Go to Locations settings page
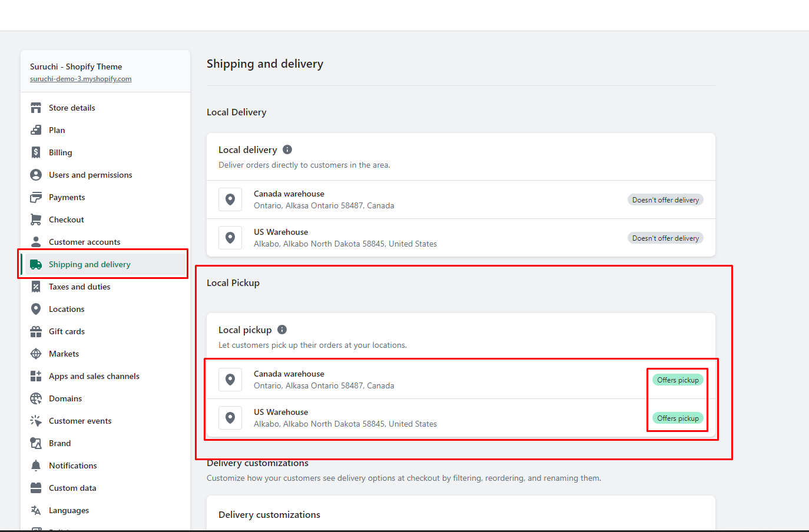 pyautogui.click(x=67, y=309)
